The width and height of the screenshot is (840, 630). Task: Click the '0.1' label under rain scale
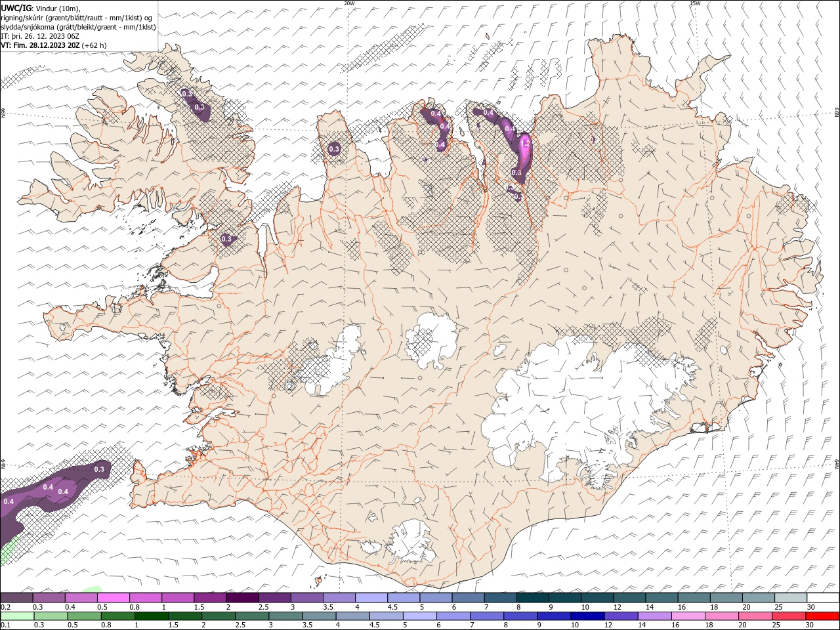5,625
